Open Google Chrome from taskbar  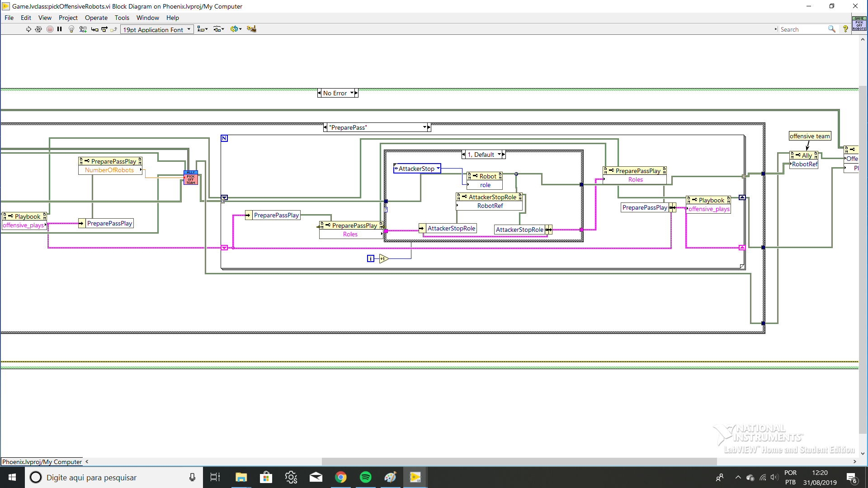[340, 477]
